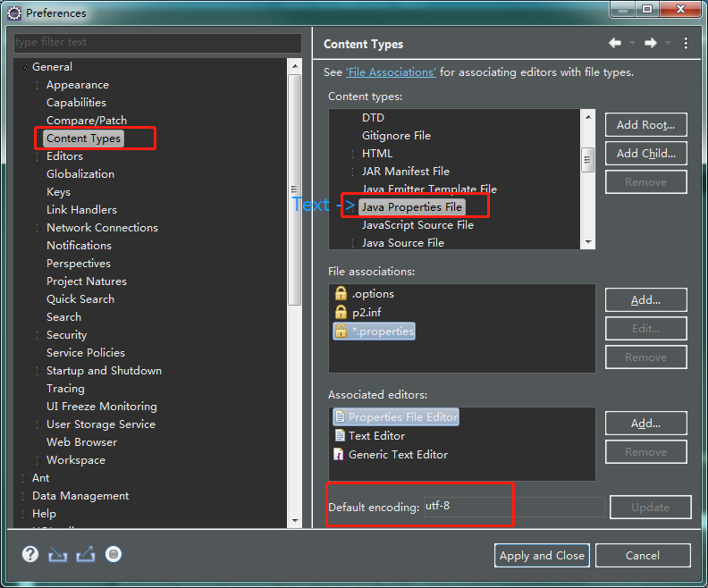
Task: Click the content types scrollbar down arrow
Action: [x=588, y=242]
